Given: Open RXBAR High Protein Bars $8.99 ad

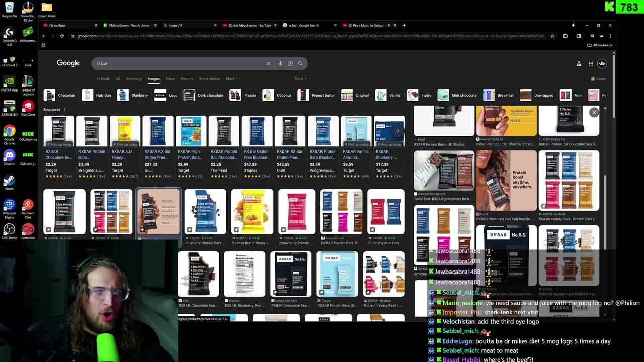Looking at the screenshot, I should tap(191, 147).
